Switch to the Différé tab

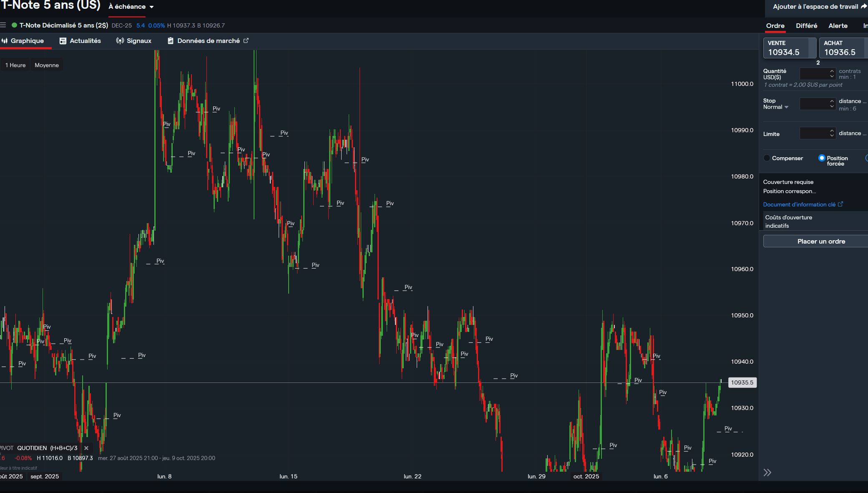806,26
